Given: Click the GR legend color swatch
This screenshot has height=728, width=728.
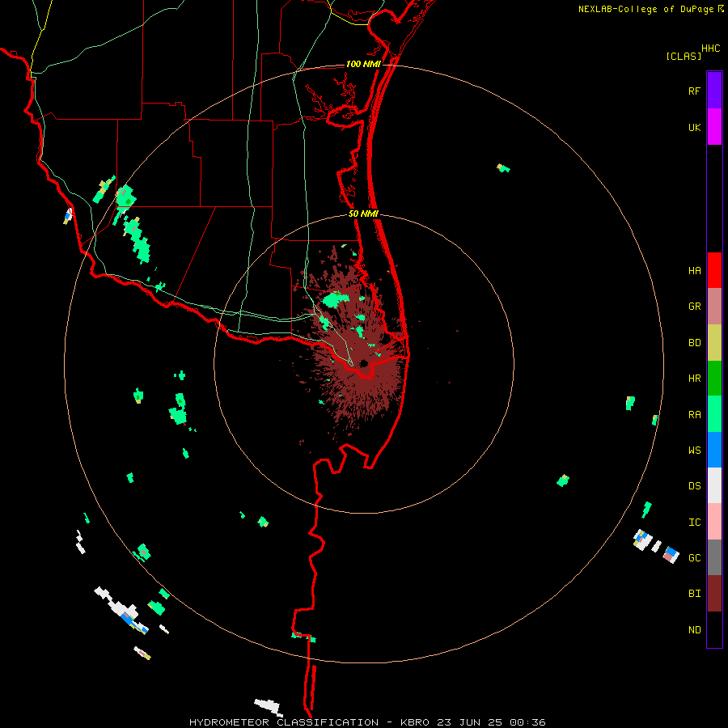Looking at the screenshot, I should tap(714, 307).
